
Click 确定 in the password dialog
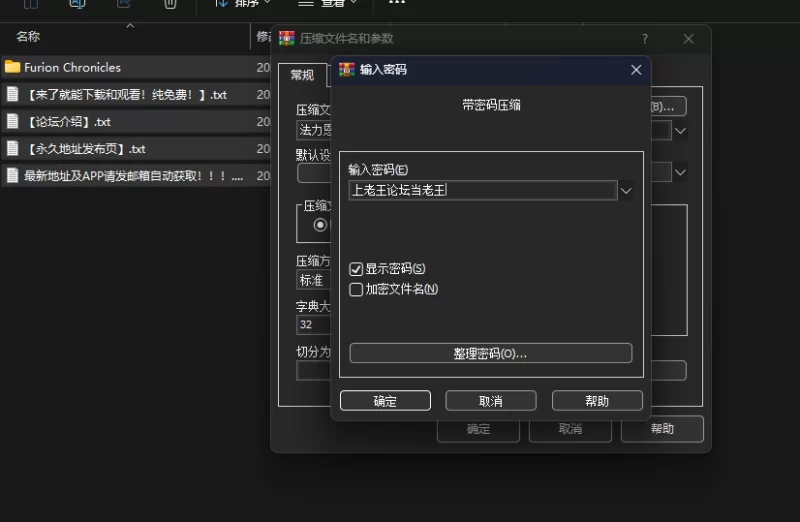pos(385,401)
